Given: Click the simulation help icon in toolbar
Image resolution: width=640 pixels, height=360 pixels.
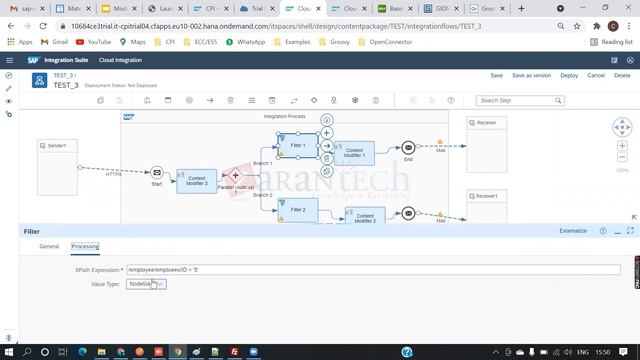Looking at the screenshot, I should click(x=451, y=100).
